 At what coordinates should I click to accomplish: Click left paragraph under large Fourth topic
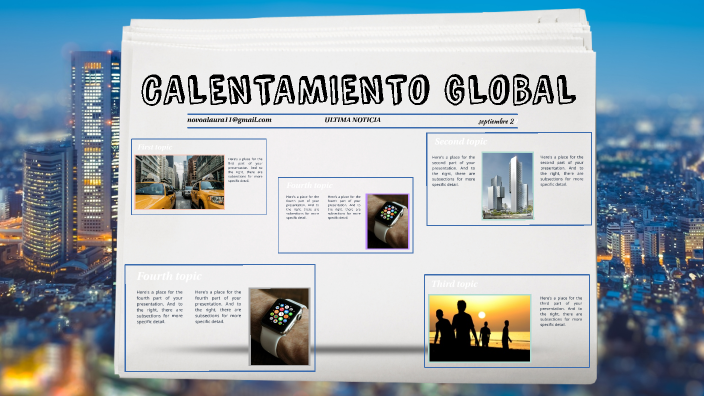[160, 307]
